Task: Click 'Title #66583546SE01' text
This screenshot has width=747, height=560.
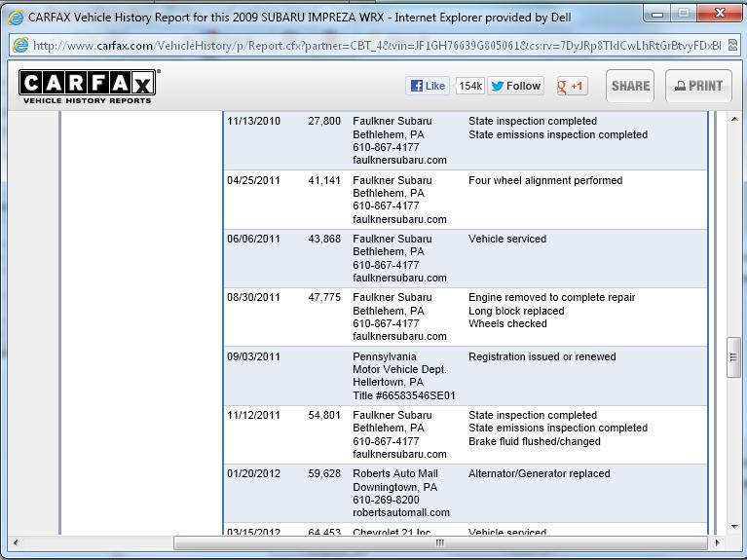Action: click(404, 395)
